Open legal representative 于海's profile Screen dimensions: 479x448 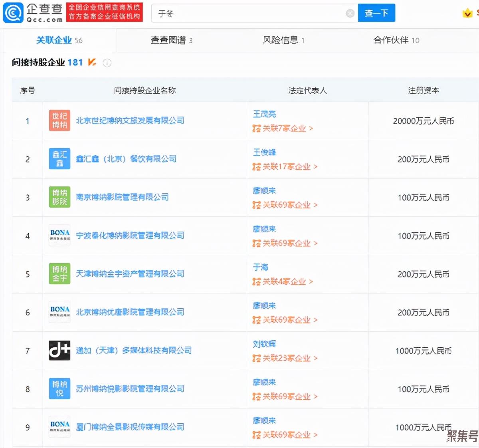pyautogui.click(x=261, y=268)
